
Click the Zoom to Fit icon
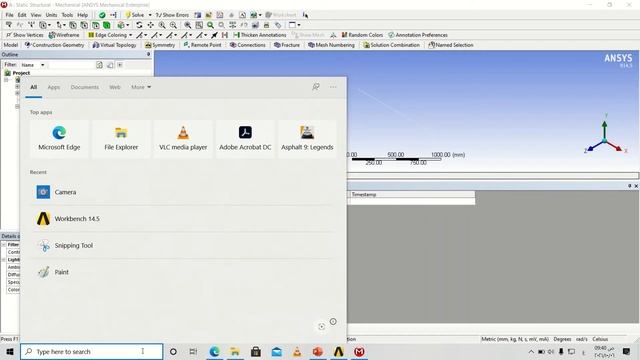coord(187,25)
